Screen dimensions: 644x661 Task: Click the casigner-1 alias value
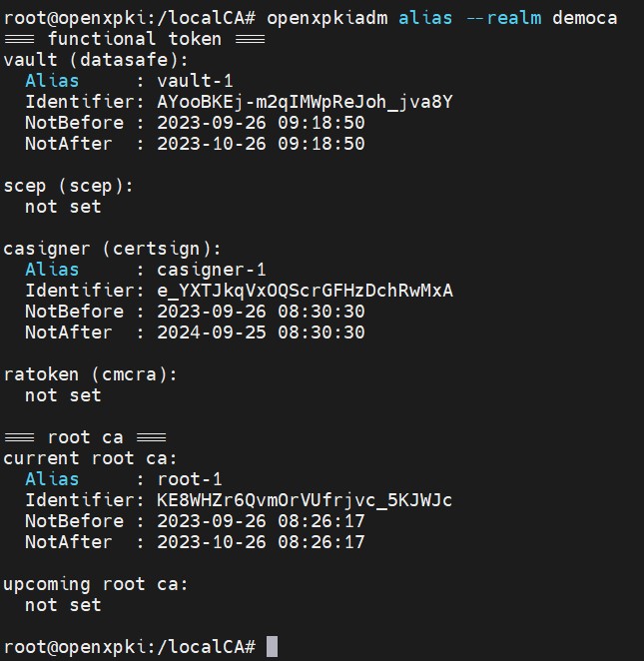(211, 270)
